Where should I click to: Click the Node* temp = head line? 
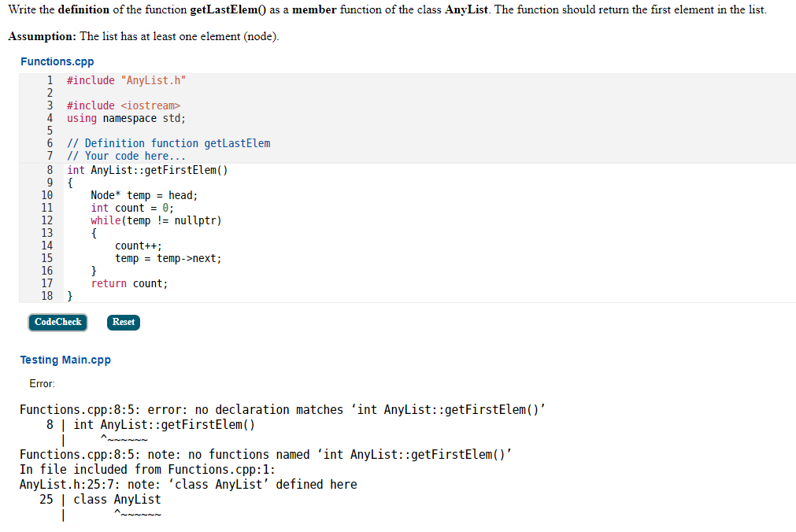(x=143, y=194)
